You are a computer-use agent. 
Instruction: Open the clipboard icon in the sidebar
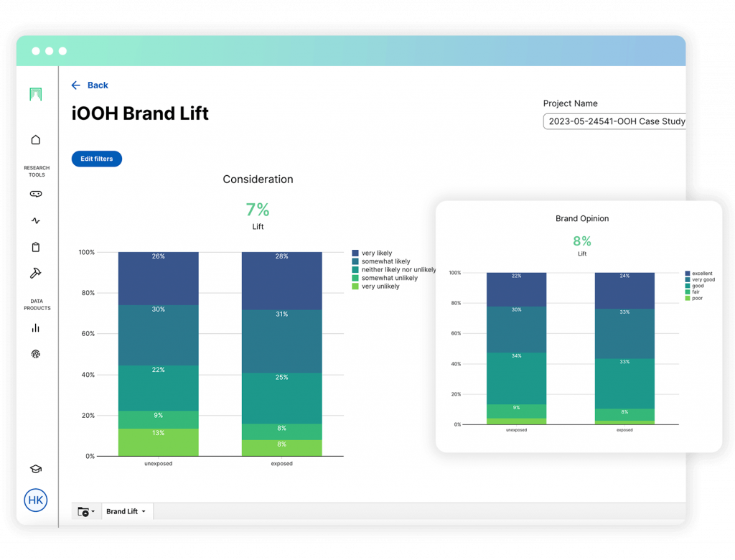(35, 247)
